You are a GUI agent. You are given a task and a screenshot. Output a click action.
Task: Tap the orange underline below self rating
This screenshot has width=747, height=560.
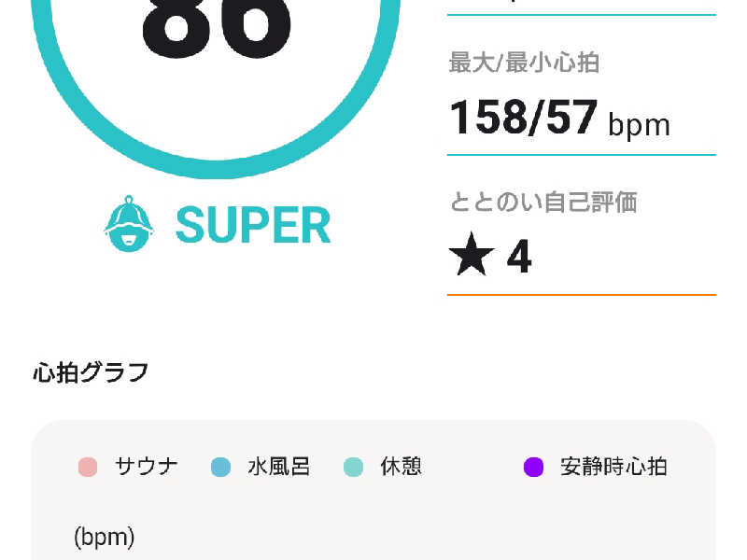[582, 295]
